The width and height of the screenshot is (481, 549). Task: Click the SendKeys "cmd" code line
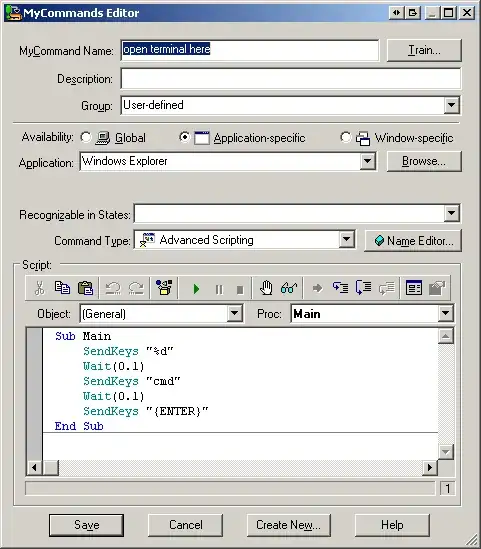click(132, 381)
